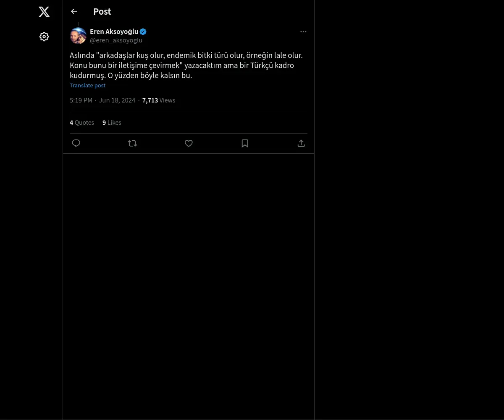Click the 5:19 PM Jun 18, 2024 timestamp

[102, 100]
